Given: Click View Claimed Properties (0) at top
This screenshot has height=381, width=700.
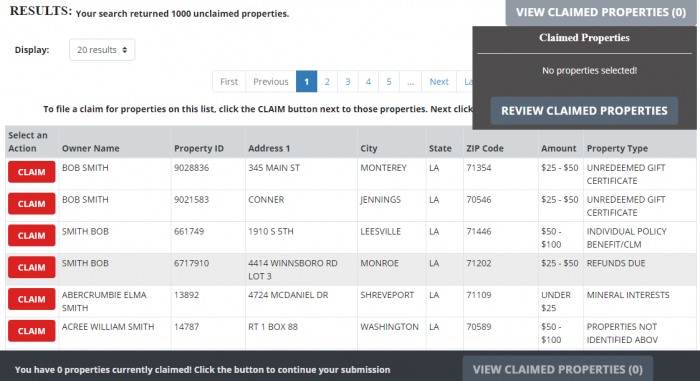Looking at the screenshot, I should pyautogui.click(x=601, y=12).
